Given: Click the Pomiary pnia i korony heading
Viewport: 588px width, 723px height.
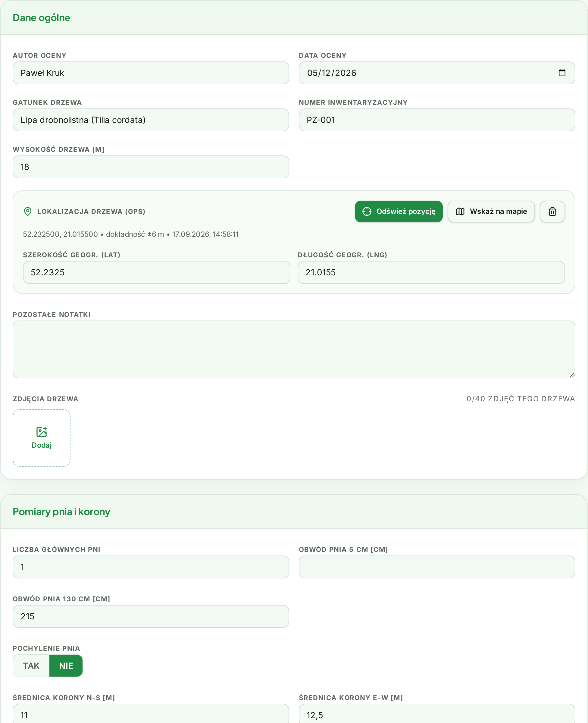Looking at the screenshot, I should point(61,511).
